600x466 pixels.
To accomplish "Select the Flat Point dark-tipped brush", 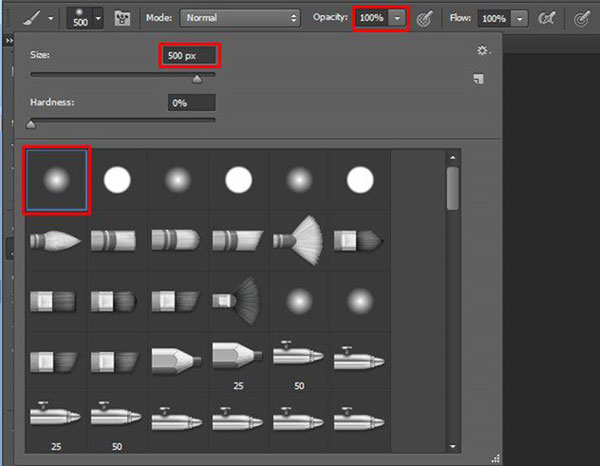I will click(x=359, y=241).
